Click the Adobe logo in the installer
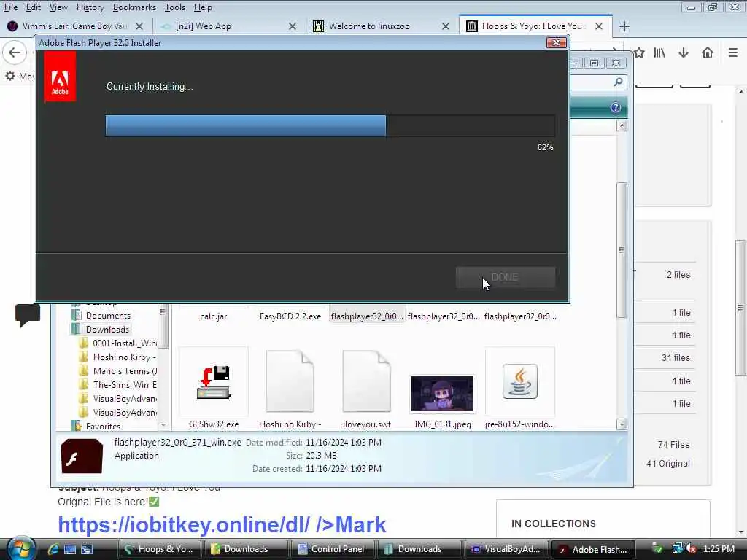This screenshot has width=747, height=560. point(60,77)
